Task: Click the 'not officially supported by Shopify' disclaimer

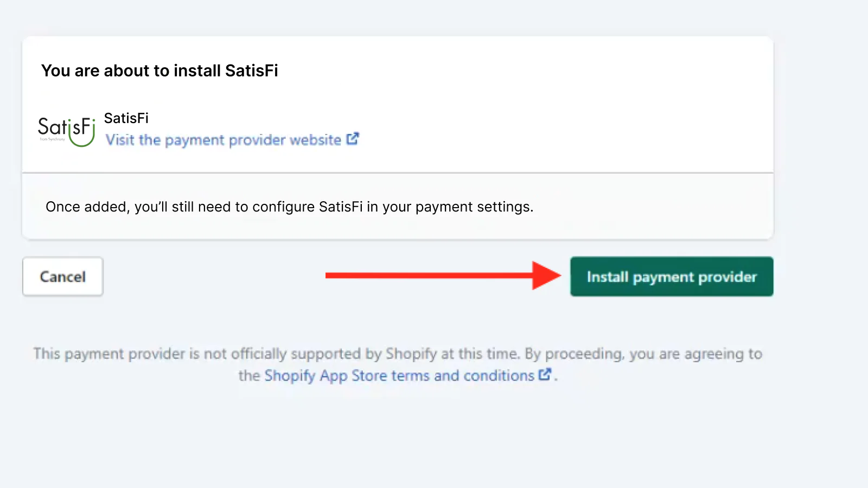Action: [398, 364]
